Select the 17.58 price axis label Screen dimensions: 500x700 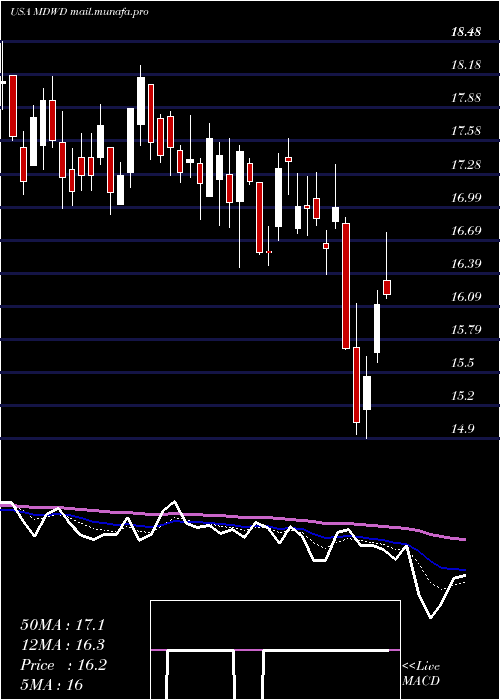[x=466, y=131]
